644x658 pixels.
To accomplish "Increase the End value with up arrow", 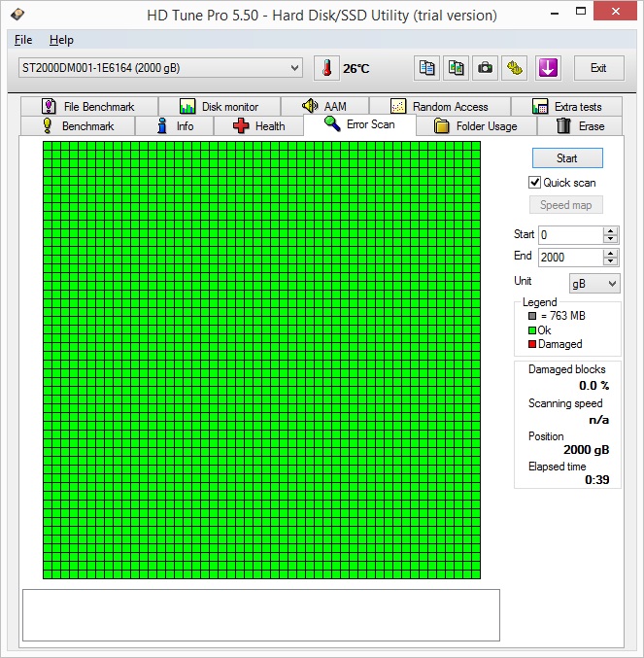I will (x=610, y=253).
